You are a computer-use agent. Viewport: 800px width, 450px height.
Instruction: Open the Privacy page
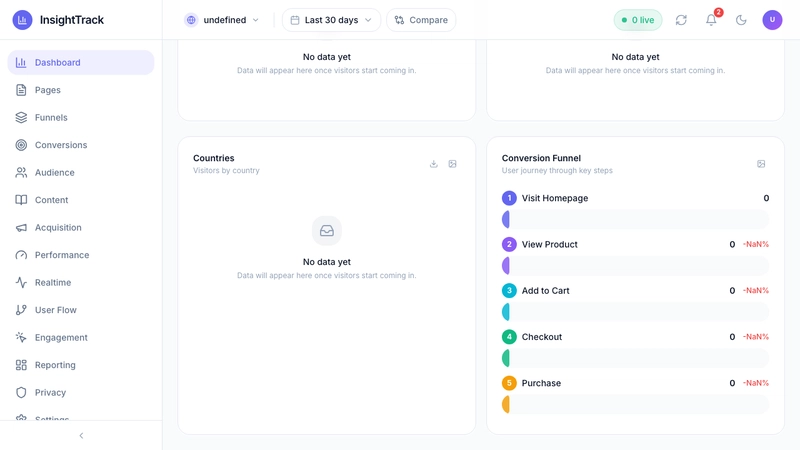pyautogui.click(x=81, y=393)
